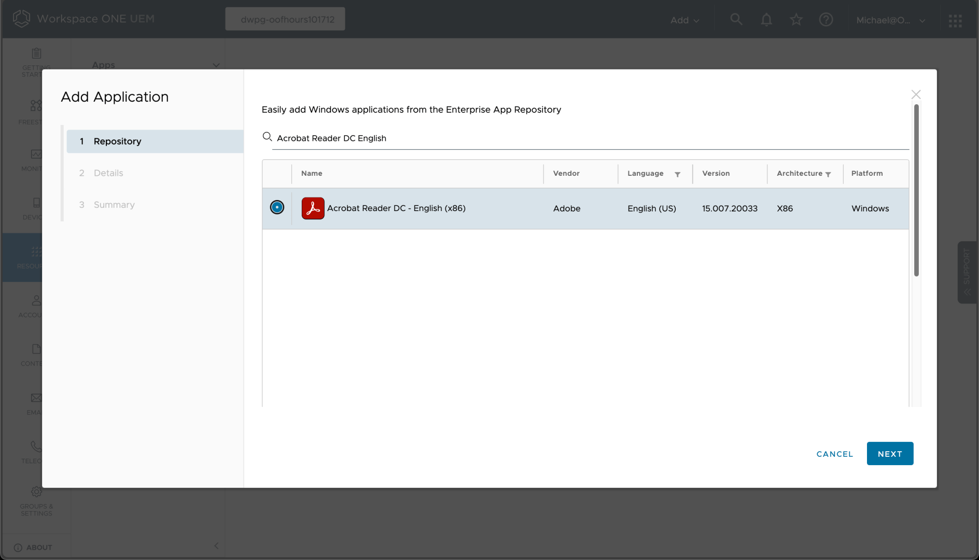Click the global search magnifier icon

736,20
